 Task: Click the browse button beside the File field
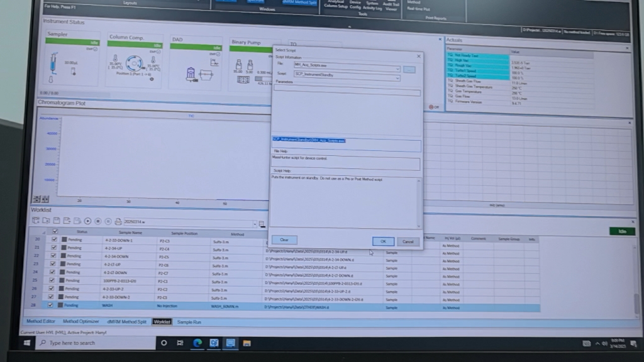coord(409,70)
